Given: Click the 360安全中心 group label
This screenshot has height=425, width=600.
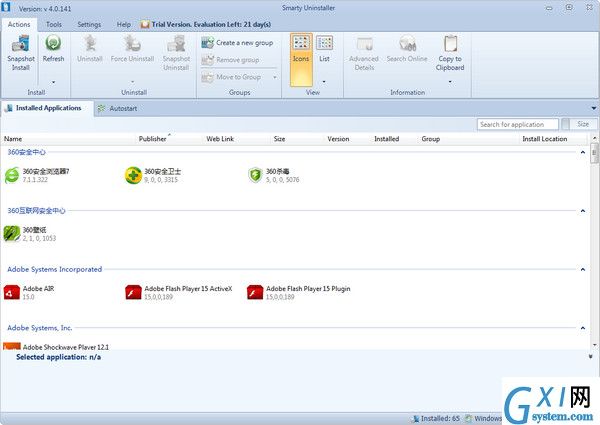Looking at the screenshot, I should (26, 152).
